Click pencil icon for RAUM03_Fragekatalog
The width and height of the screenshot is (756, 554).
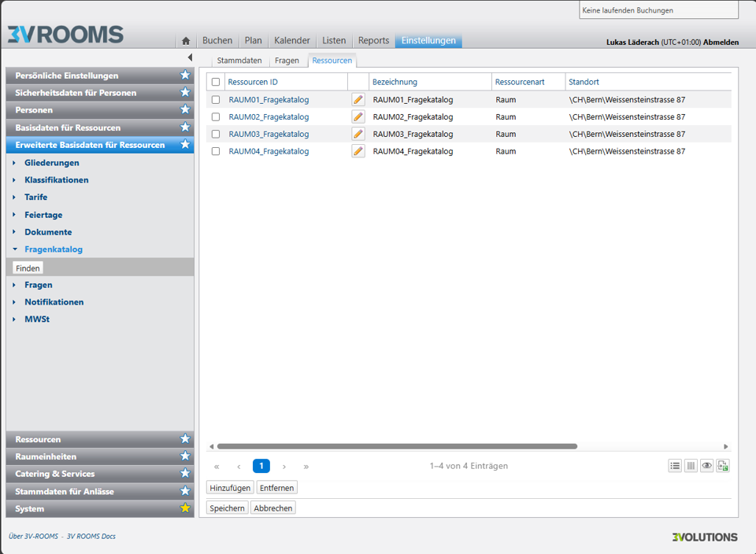click(358, 135)
